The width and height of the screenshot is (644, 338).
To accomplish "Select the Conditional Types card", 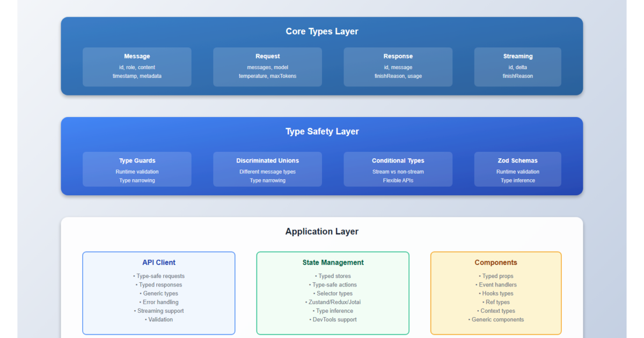I will 398,169.
